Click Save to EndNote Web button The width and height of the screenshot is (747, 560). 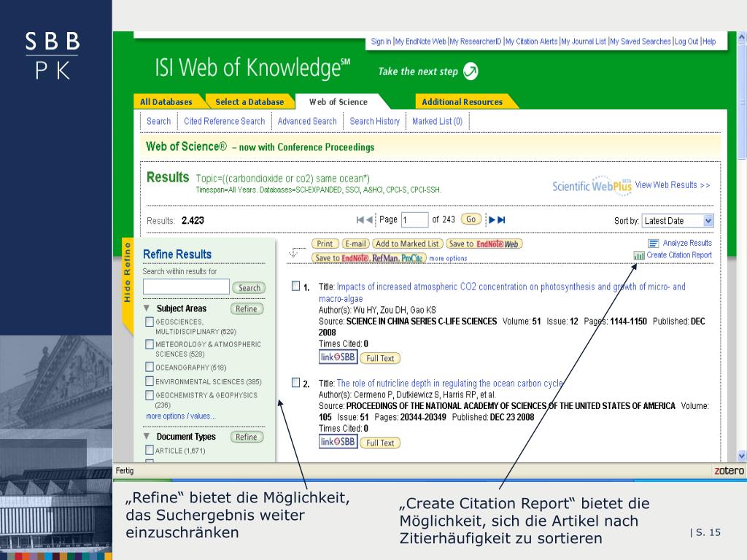pyautogui.click(x=484, y=244)
